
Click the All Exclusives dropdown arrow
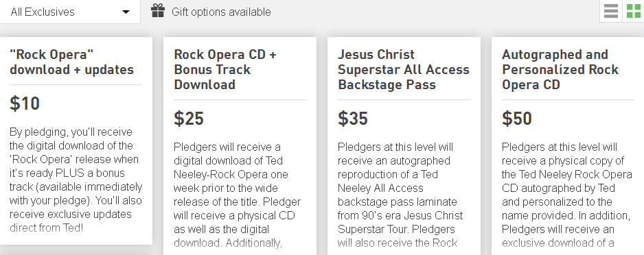pos(126,12)
